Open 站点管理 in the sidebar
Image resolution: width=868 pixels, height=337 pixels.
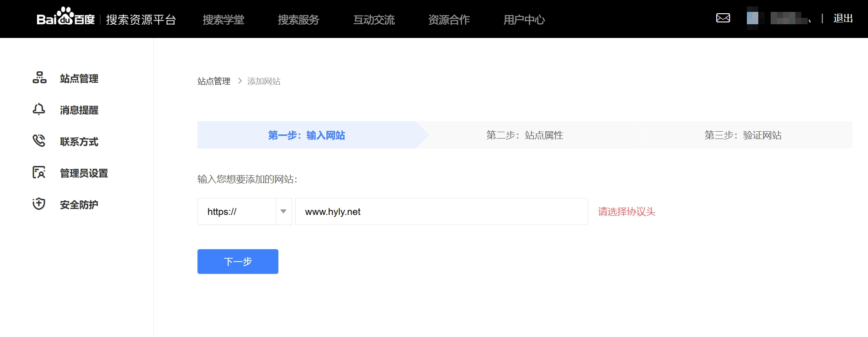[79, 79]
